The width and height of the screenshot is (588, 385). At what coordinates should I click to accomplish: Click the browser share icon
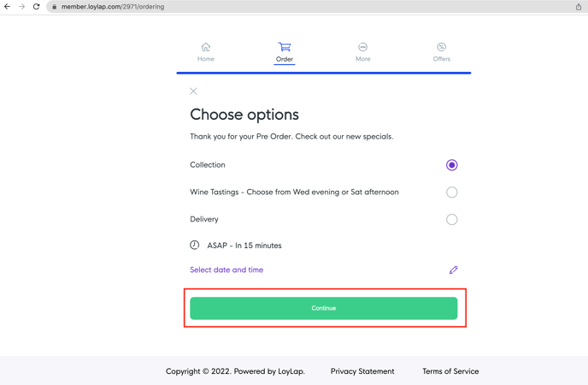pos(579,7)
